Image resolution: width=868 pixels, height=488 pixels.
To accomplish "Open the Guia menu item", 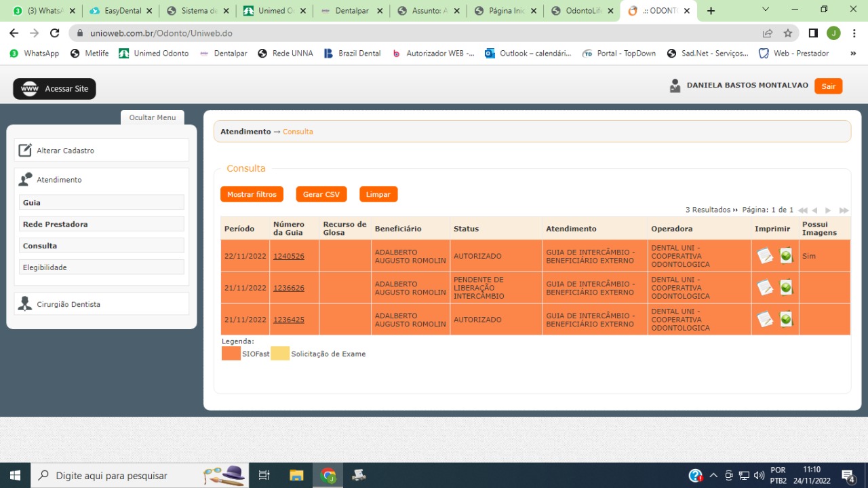I will [102, 203].
